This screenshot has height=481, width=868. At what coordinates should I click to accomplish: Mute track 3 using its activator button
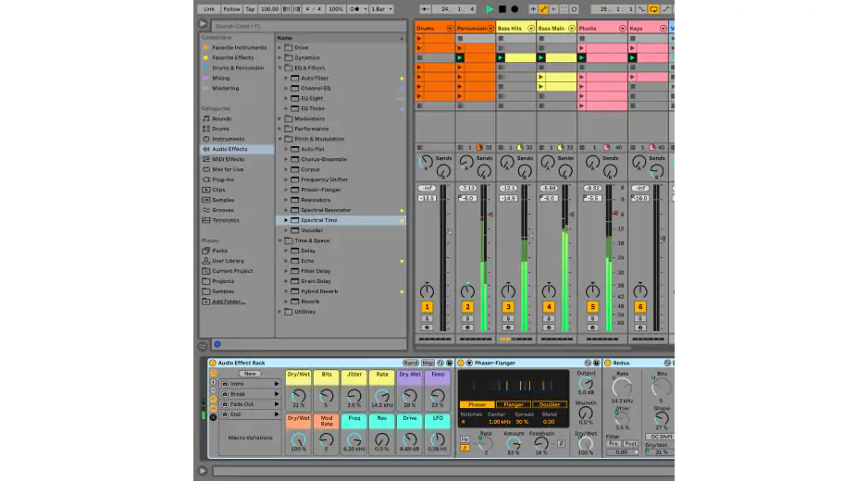pos(508,306)
